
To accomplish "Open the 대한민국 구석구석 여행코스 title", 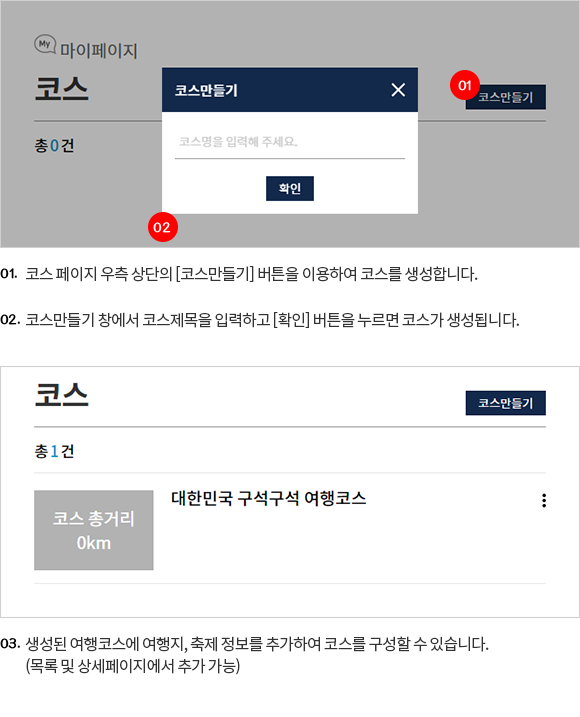I will (x=269, y=498).
